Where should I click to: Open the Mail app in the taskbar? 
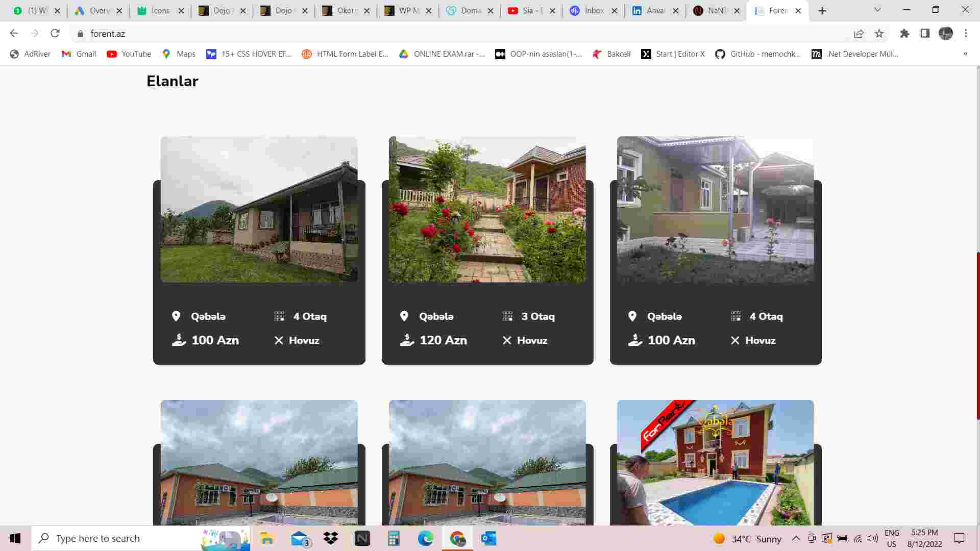pyautogui.click(x=300, y=538)
